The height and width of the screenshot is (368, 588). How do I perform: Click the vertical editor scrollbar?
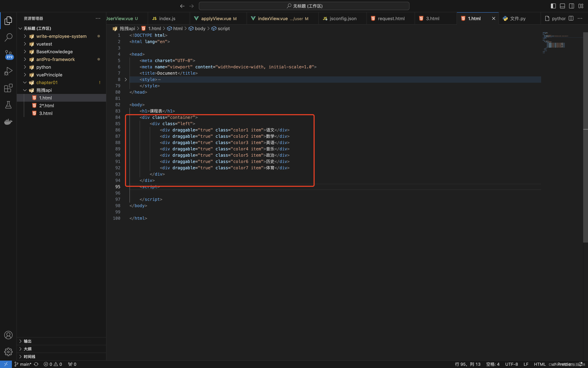coord(585,137)
